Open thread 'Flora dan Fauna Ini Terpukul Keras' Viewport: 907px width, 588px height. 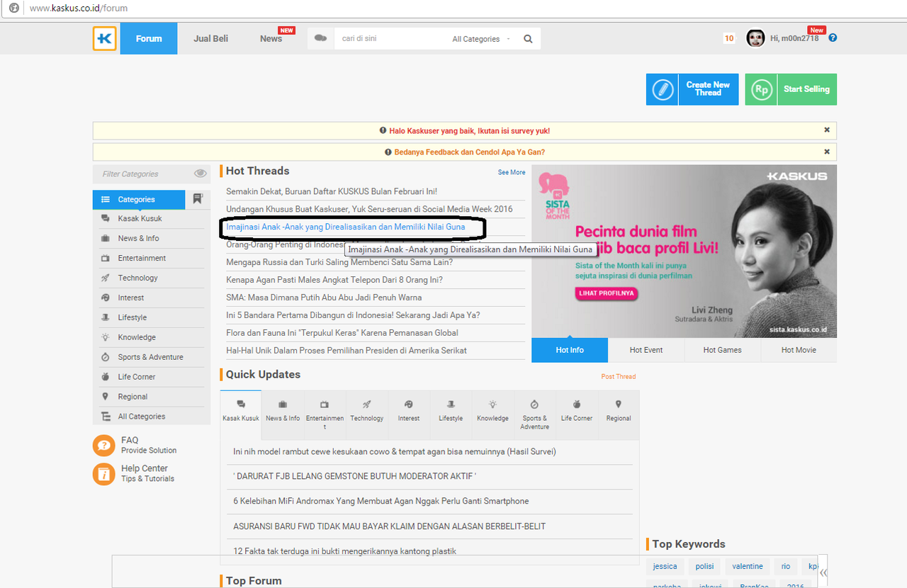[342, 333]
